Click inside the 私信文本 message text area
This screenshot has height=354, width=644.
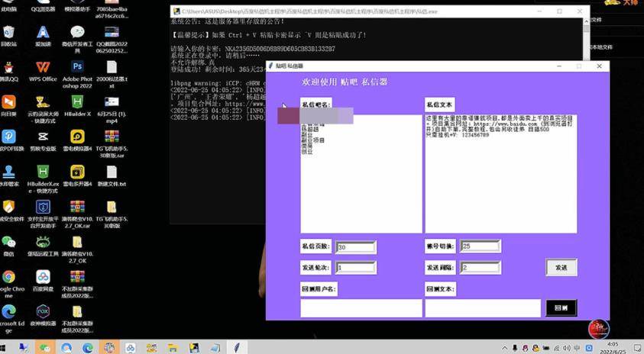point(500,174)
